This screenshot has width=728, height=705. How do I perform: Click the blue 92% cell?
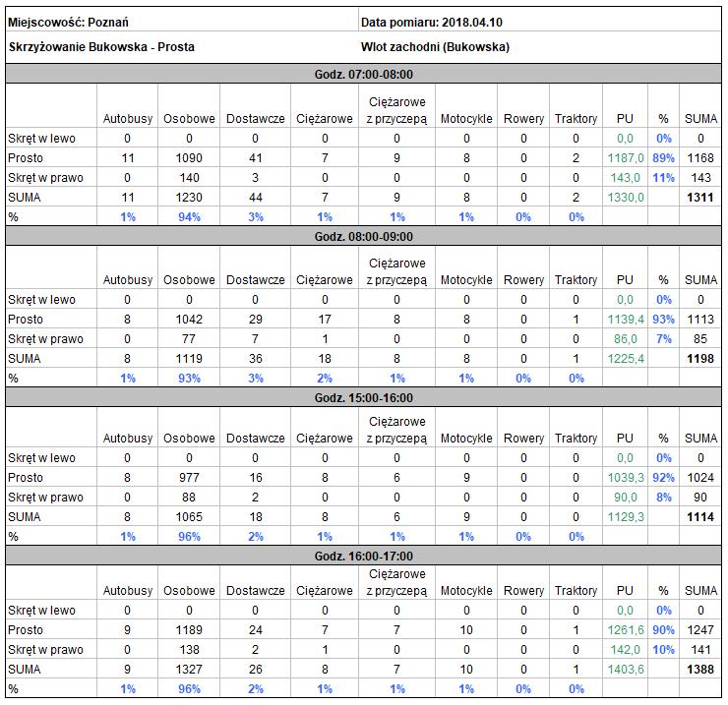coord(663,478)
